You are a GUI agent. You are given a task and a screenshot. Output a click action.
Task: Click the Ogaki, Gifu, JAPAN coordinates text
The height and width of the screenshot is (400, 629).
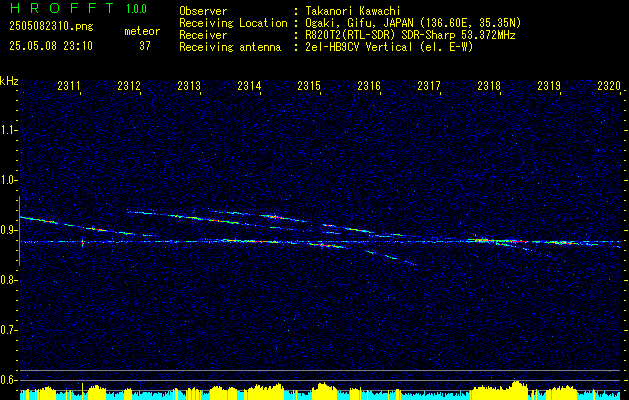[413, 23]
